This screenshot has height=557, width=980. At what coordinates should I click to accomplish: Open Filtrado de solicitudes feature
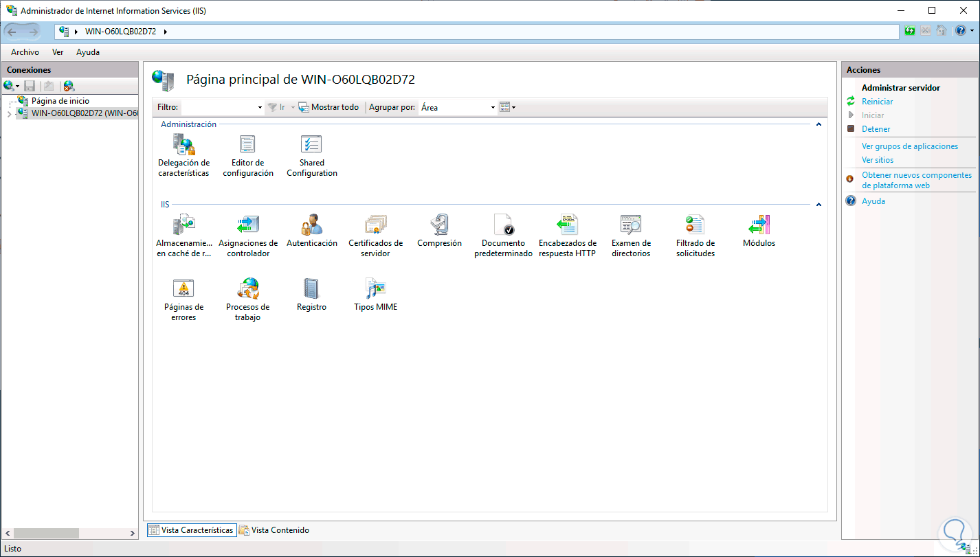coord(695,236)
